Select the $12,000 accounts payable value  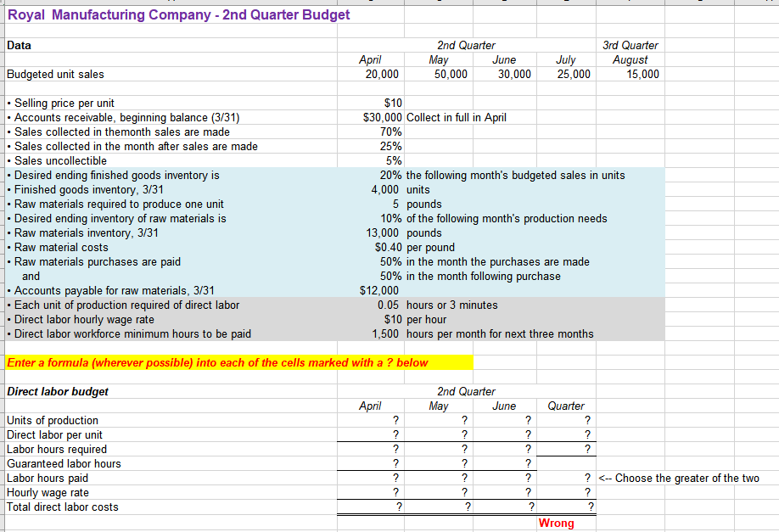click(x=379, y=290)
